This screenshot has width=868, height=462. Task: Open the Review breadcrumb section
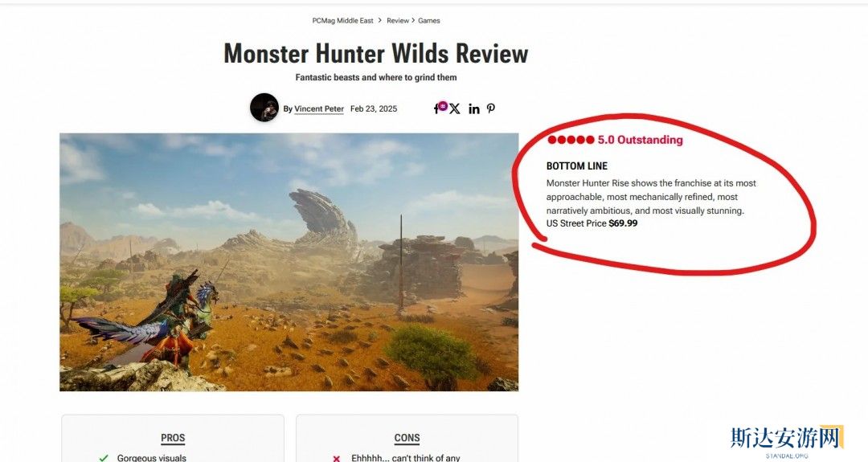[398, 20]
